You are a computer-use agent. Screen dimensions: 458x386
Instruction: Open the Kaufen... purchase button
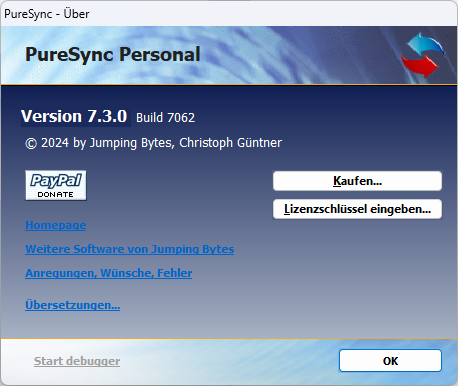click(357, 181)
